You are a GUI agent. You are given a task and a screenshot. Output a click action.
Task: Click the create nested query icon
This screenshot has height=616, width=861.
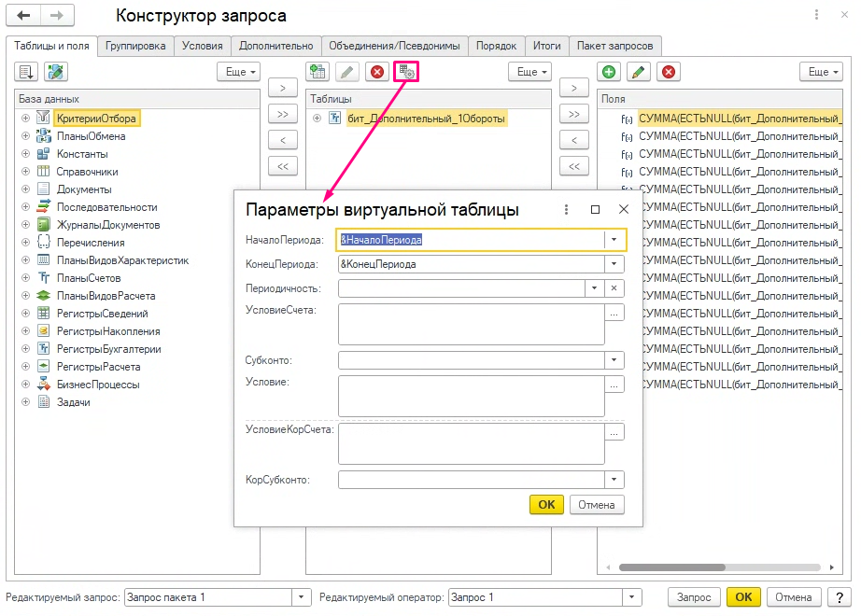[318, 72]
